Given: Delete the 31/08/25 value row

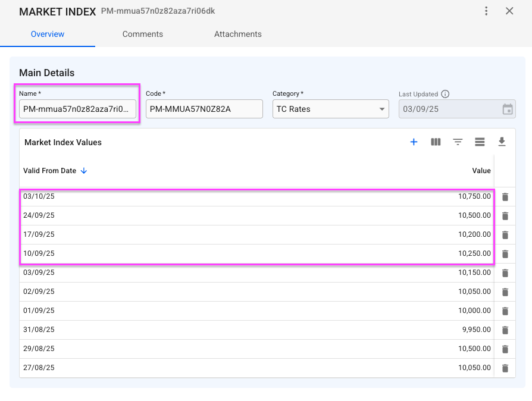Looking at the screenshot, I should 505,330.
